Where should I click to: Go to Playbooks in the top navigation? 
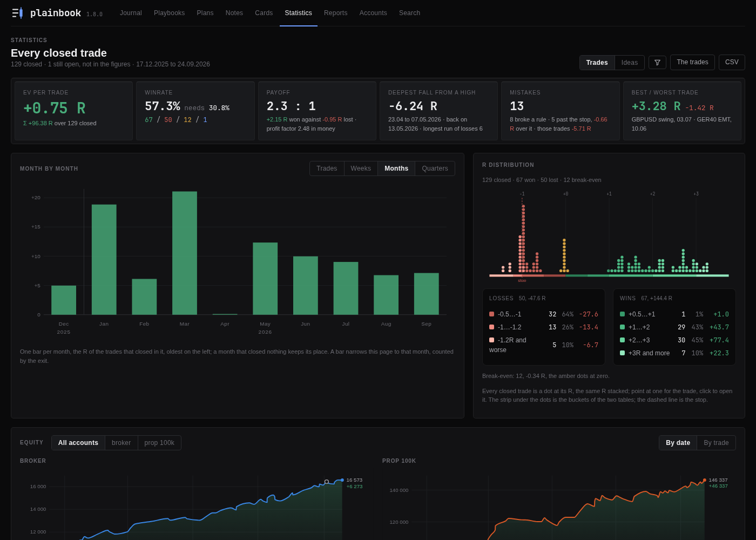[169, 13]
